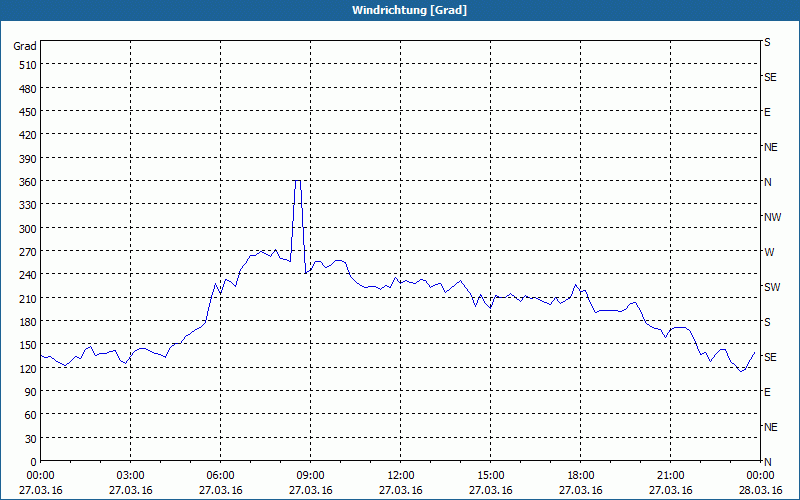Click the 15:00 time axis label
Viewport: 800px width, 500px height.
tap(490, 476)
